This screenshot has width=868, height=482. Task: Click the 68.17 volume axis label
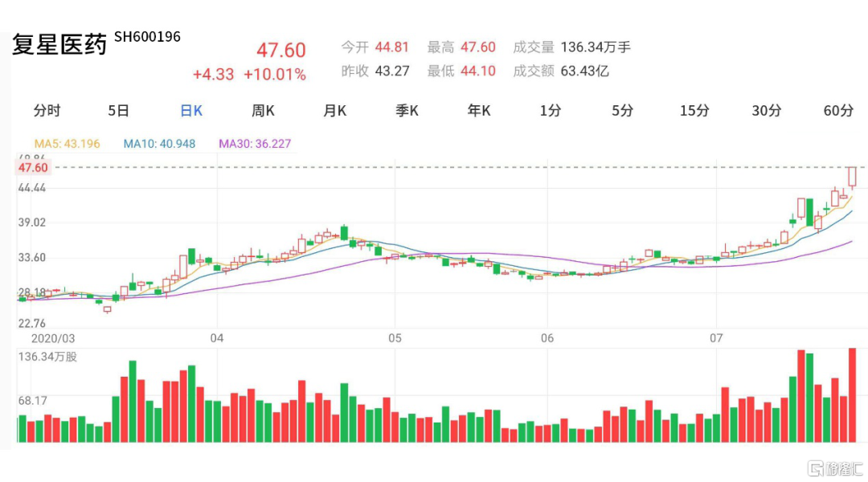pos(33,400)
